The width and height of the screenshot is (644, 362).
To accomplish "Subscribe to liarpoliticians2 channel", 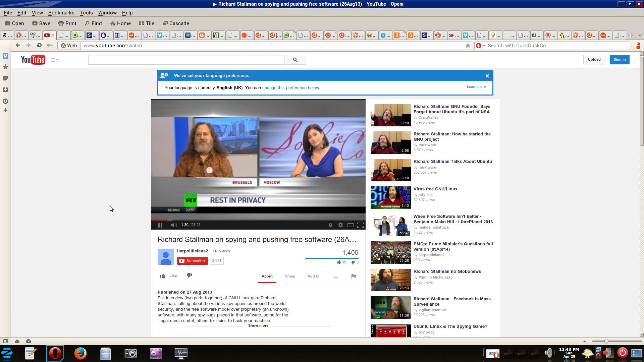I will (192, 261).
